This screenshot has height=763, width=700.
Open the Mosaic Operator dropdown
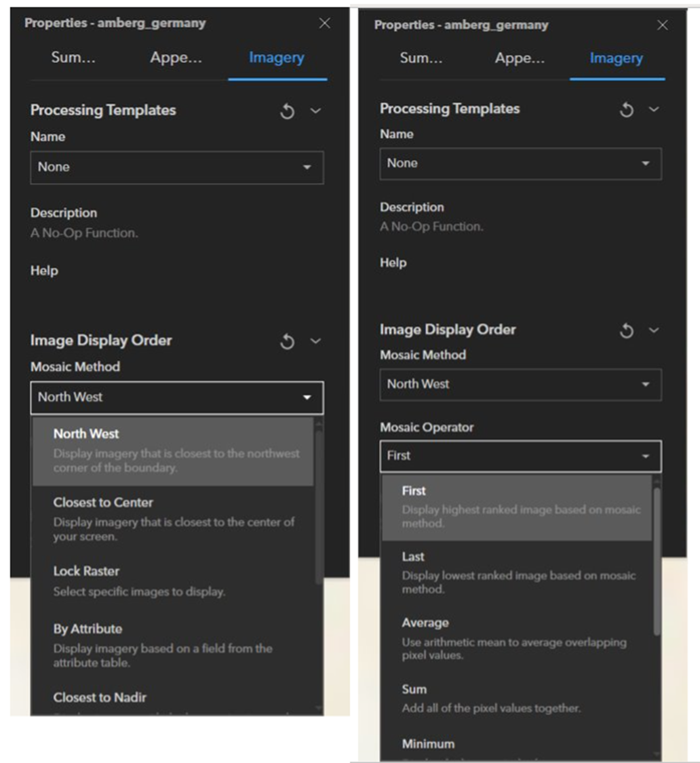click(521, 456)
